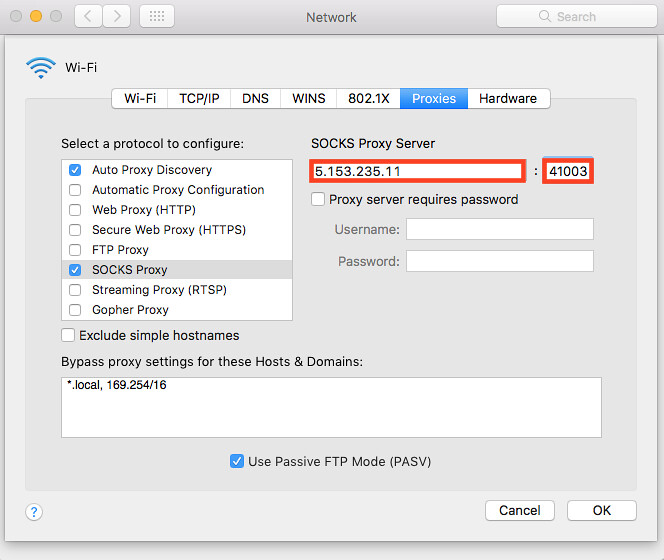Switch to the TCP/IP tab

[199, 98]
